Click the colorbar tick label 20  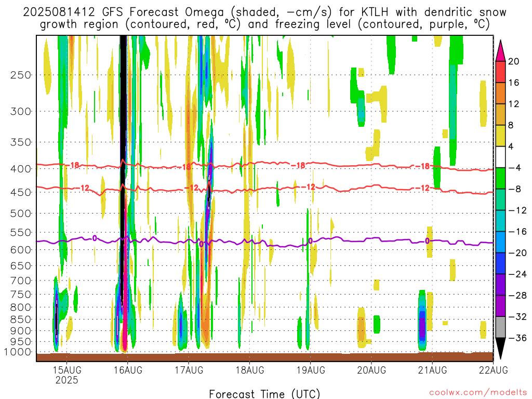pos(514,61)
